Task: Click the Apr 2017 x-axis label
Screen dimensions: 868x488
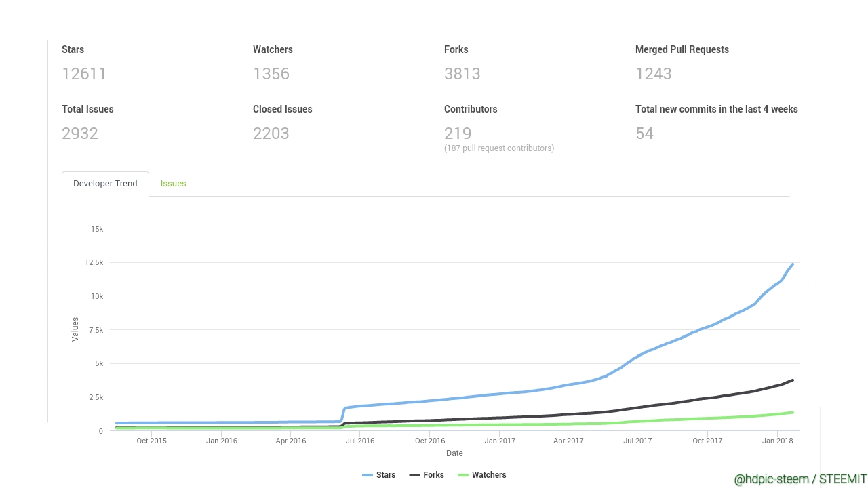Action: tap(568, 441)
